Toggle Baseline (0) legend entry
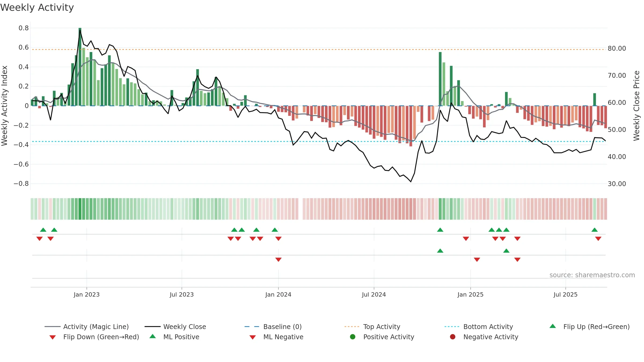The width and height of the screenshot is (644, 362). (x=273, y=327)
